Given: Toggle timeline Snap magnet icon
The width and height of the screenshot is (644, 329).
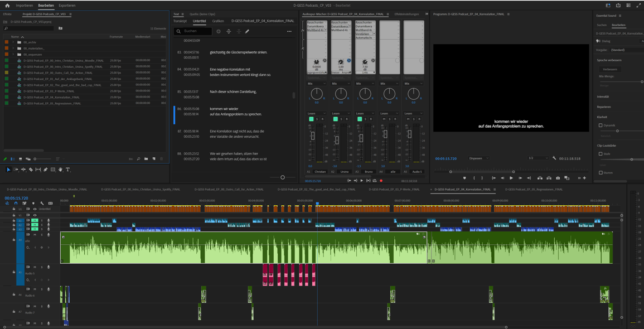Looking at the screenshot, I should [x=16, y=204].
